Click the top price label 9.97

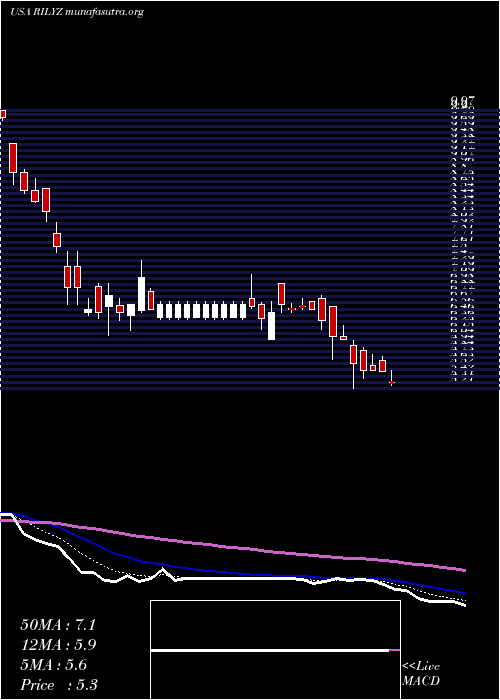pyautogui.click(x=462, y=102)
